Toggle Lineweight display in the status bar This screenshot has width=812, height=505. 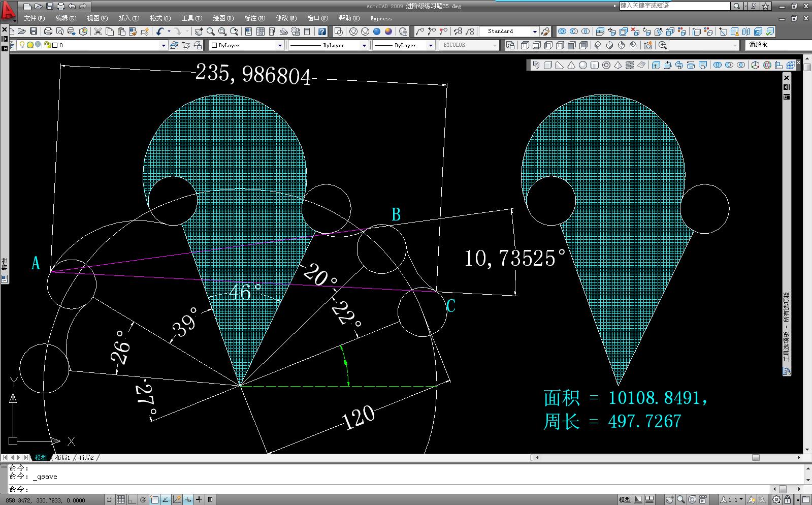point(199,500)
